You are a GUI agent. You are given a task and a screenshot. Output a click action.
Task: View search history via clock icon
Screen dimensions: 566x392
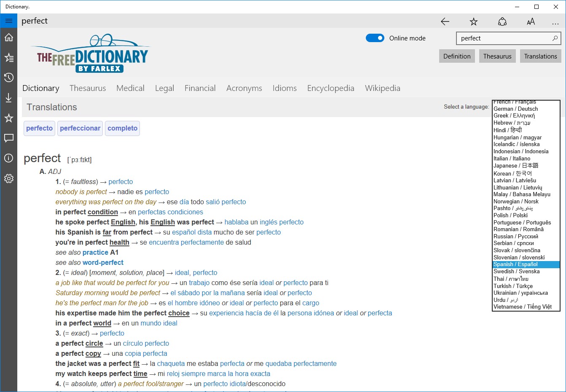click(x=8, y=77)
